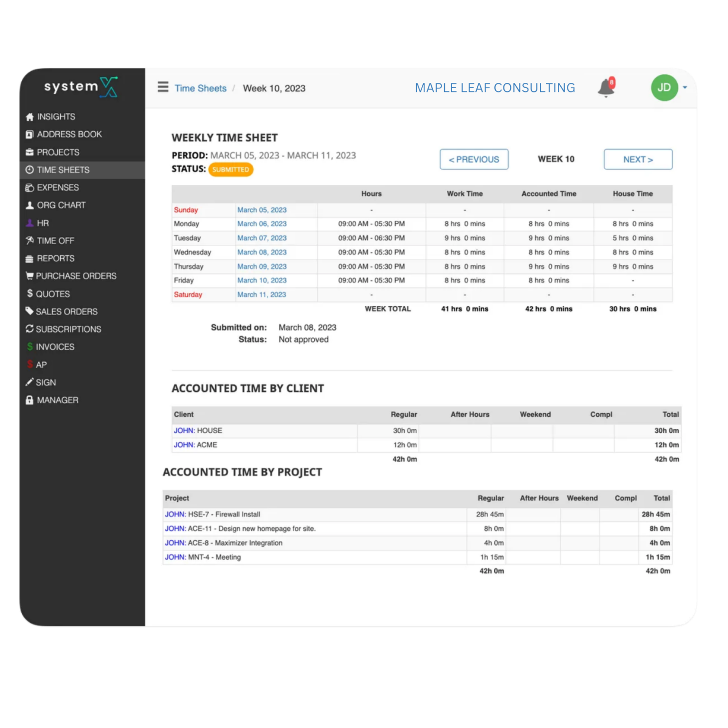Open the Time Sheets clock icon
The width and height of the screenshot is (728, 728).
[29, 170]
